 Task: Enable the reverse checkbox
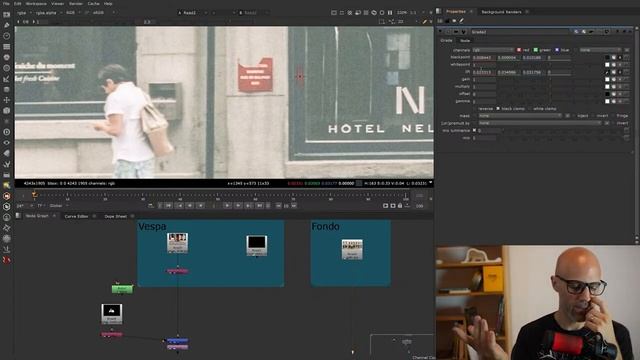(475, 109)
